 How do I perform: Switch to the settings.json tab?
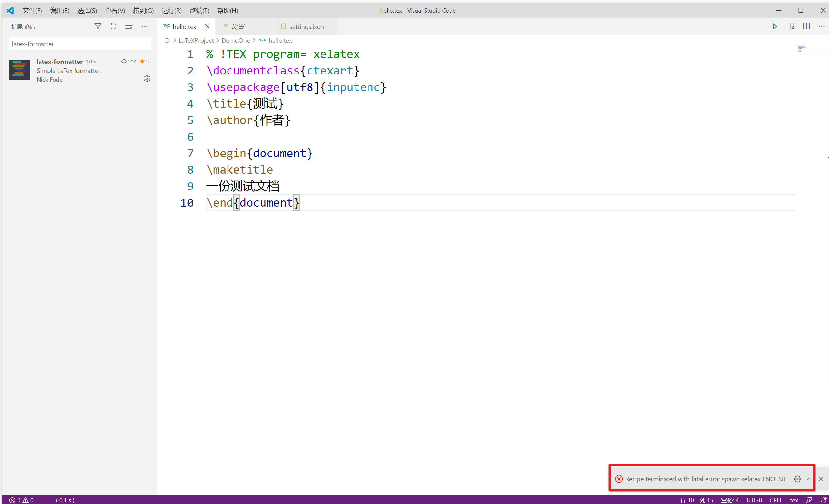(x=306, y=27)
